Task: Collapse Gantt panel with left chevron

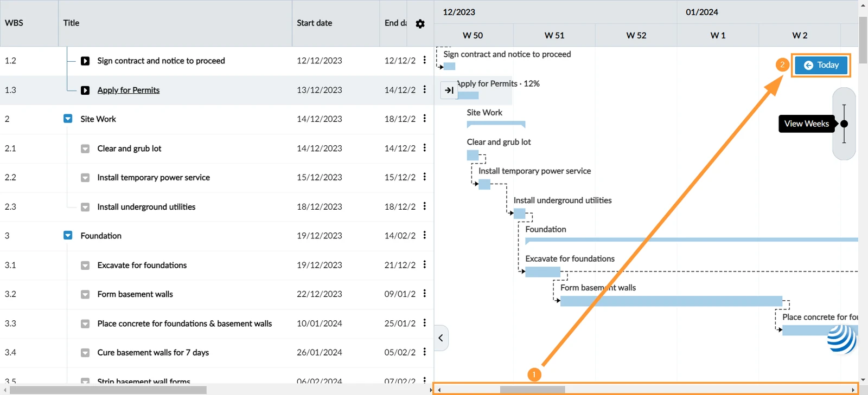Action: [441, 338]
